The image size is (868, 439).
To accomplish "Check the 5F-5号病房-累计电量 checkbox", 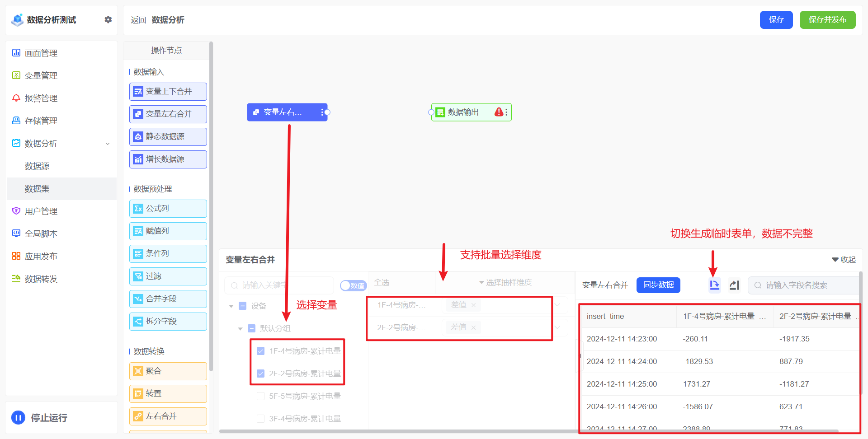I will [261, 396].
